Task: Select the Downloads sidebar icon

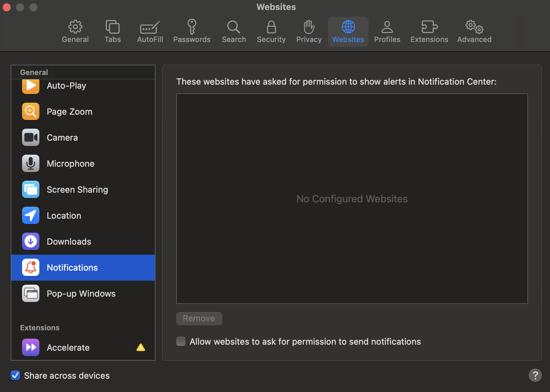Action: pos(31,242)
